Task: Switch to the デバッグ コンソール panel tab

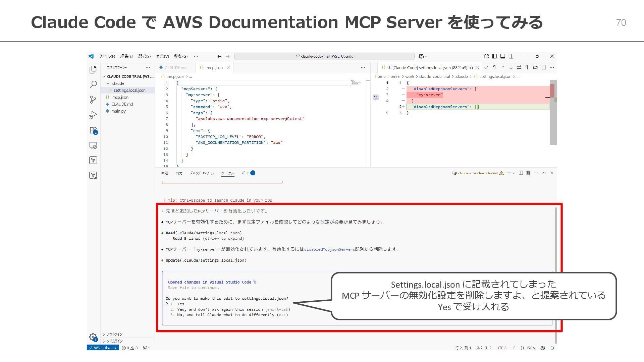Action: tap(202, 173)
